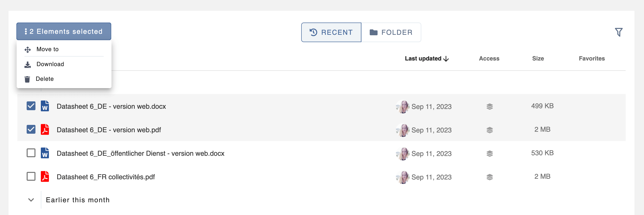This screenshot has height=215, width=644.
Task: Click access layers icon for Datasheet 6_DE web.pdf
Action: [489, 130]
